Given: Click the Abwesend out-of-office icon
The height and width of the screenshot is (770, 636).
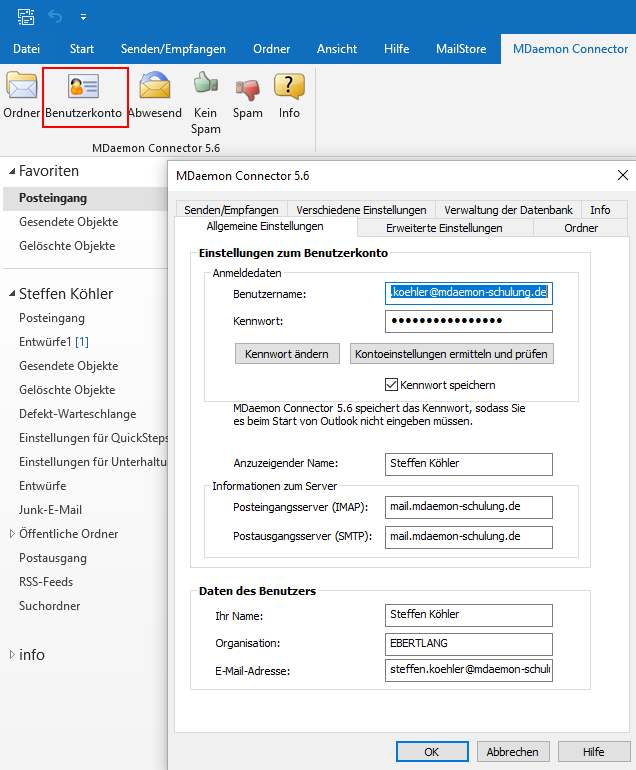Looking at the screenshot, I should [154, 95].
